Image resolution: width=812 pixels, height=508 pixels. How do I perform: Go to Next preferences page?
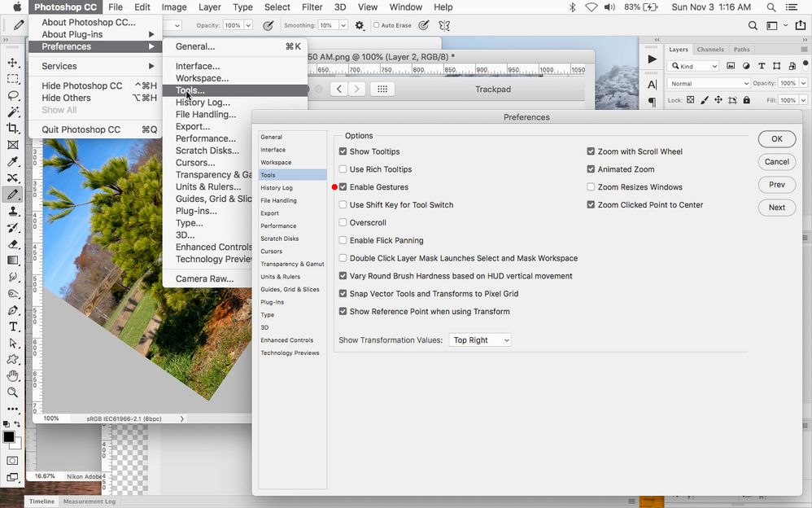[x=777, y=208]
